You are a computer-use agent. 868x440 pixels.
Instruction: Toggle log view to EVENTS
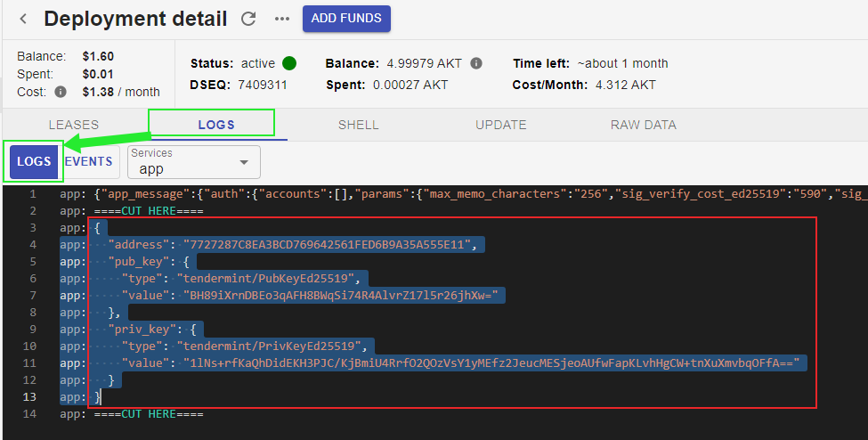tap(89, 161)
